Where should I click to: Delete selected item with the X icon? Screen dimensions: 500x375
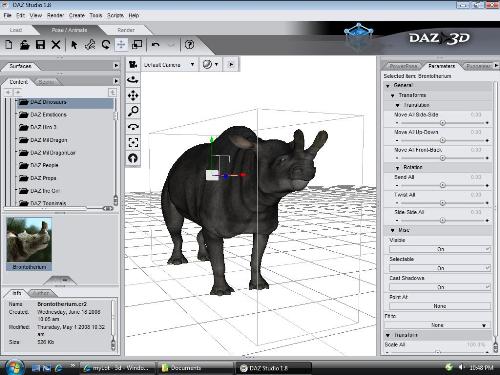56,45
